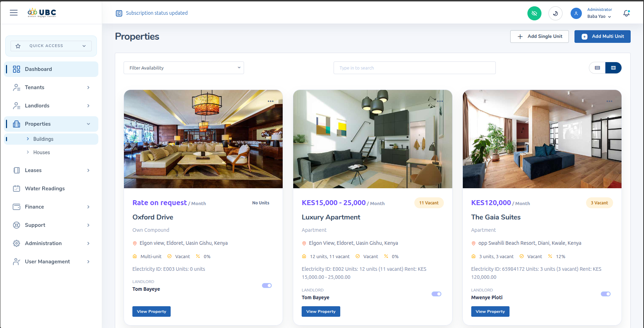
Task: Collapse the Properties sidebar section
Action: 88,124
